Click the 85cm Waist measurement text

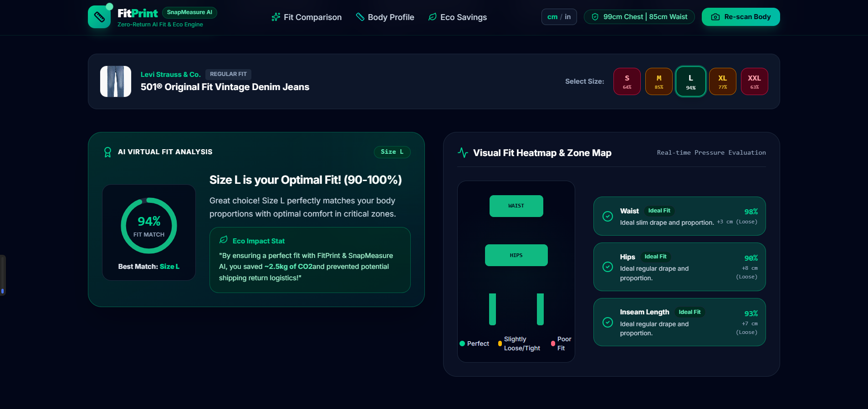point(668,17)
